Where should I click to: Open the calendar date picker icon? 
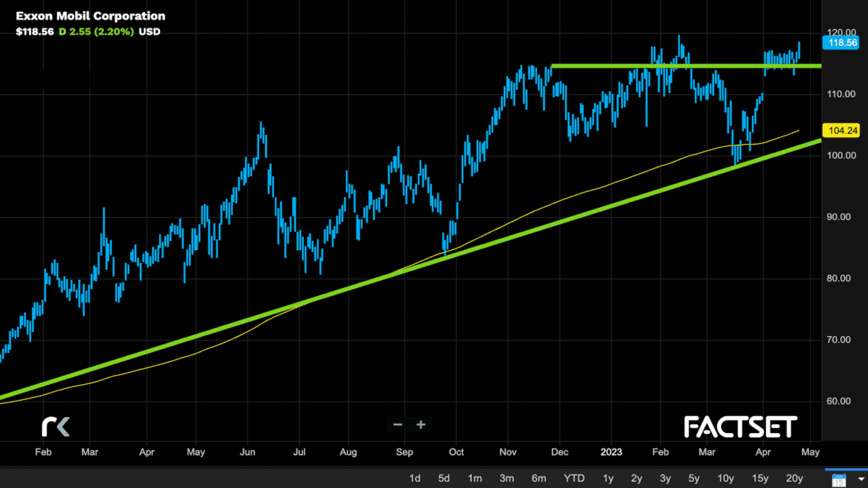[x=839, y=479]
